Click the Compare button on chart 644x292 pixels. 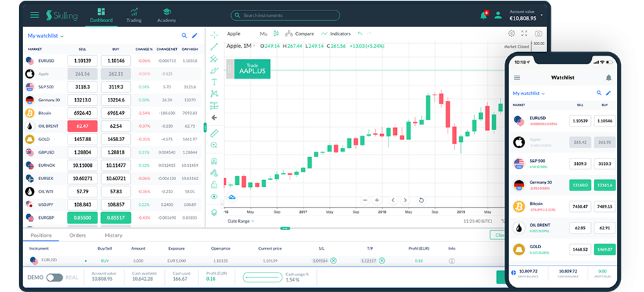pyautogui.click(x=299, y=33)
